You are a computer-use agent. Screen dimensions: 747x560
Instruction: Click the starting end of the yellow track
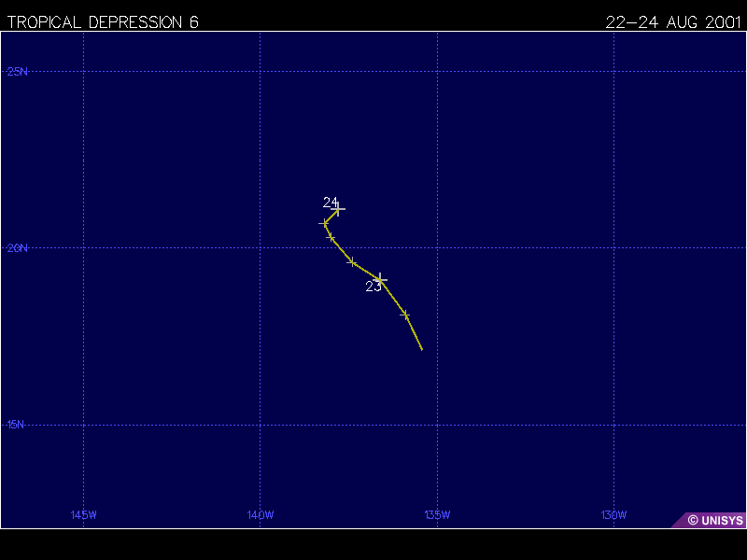pyautogui.click(x=422, y=350)
